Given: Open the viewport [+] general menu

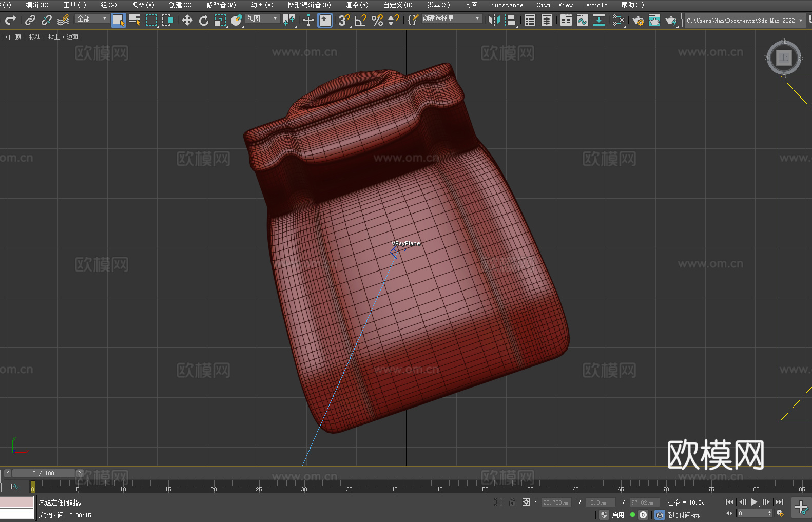Looking at the screenshot, I should click(6, 37).
